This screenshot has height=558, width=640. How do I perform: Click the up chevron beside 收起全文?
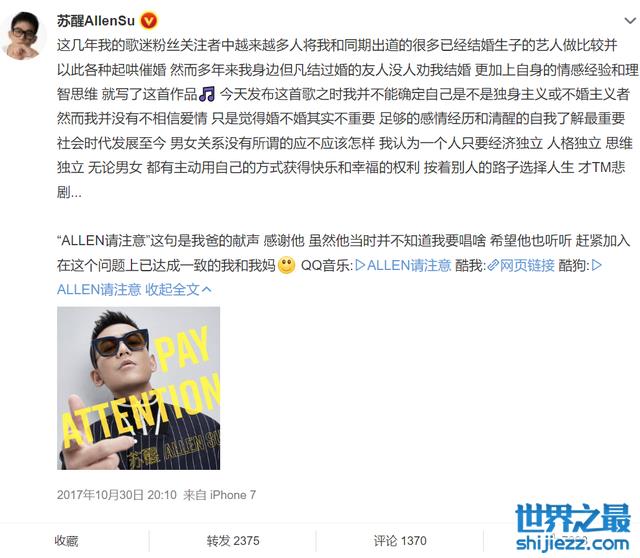[x=207, y=289]
